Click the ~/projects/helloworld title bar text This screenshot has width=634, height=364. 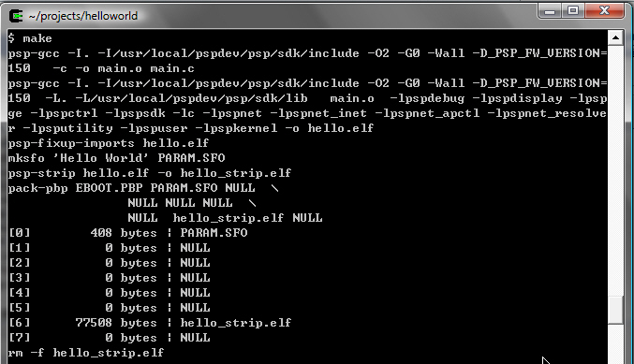[83, 16]
